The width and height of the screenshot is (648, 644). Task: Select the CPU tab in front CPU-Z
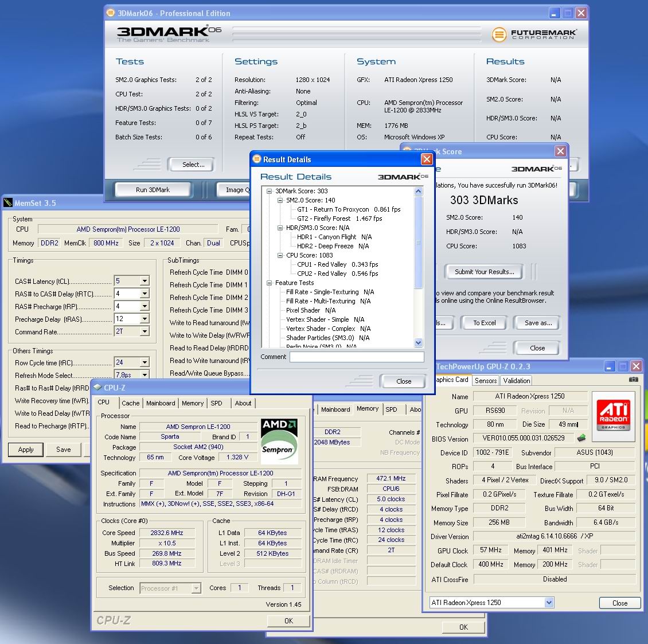(x=104, y=402)
